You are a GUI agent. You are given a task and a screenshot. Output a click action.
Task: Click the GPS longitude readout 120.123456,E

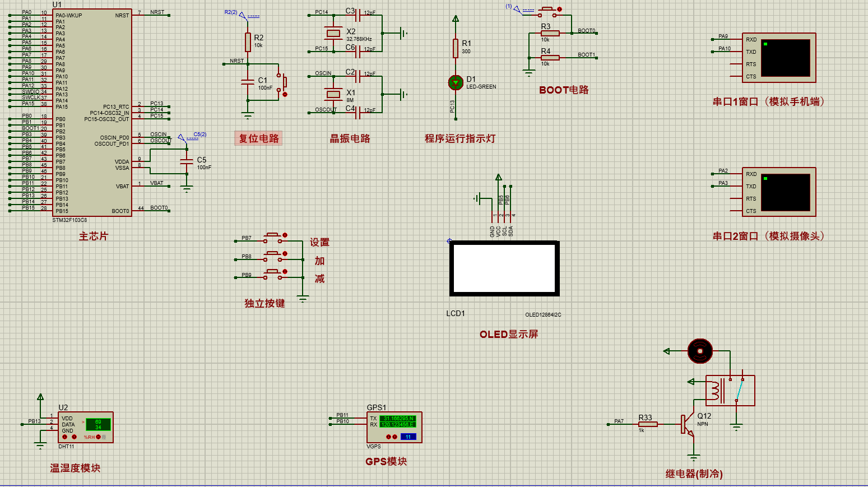tap(398, 425)
